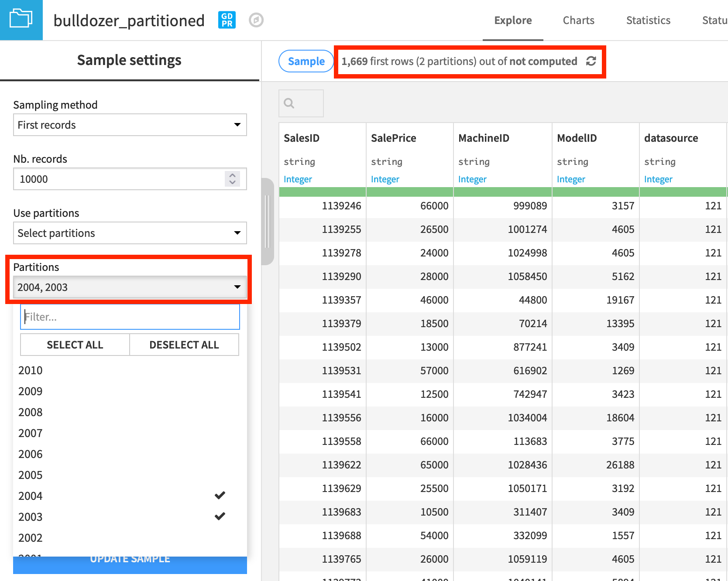Image resolution: width=728 pixels, height=581 pixels.
Task: Click the table search box
Action: pos(301,103)
